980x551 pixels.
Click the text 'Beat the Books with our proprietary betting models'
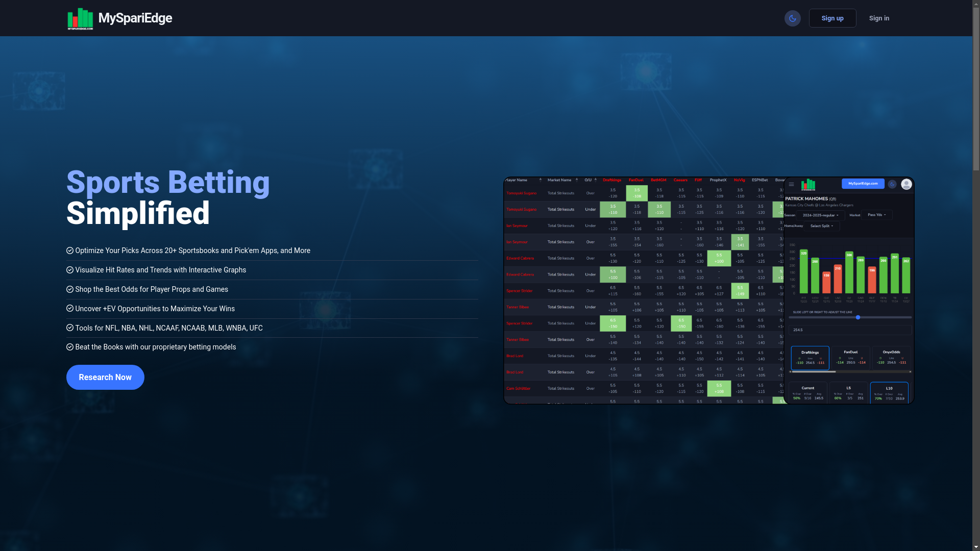tap(156, 347)
